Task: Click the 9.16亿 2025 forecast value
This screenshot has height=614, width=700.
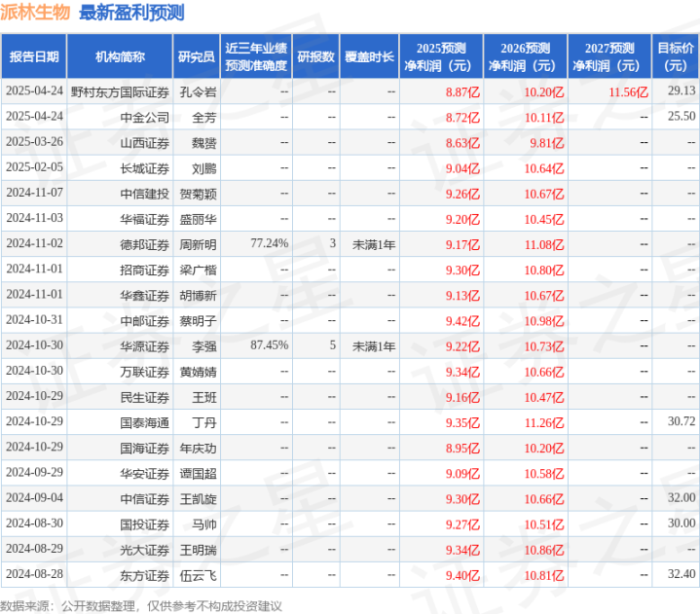Action: [462, 397]
